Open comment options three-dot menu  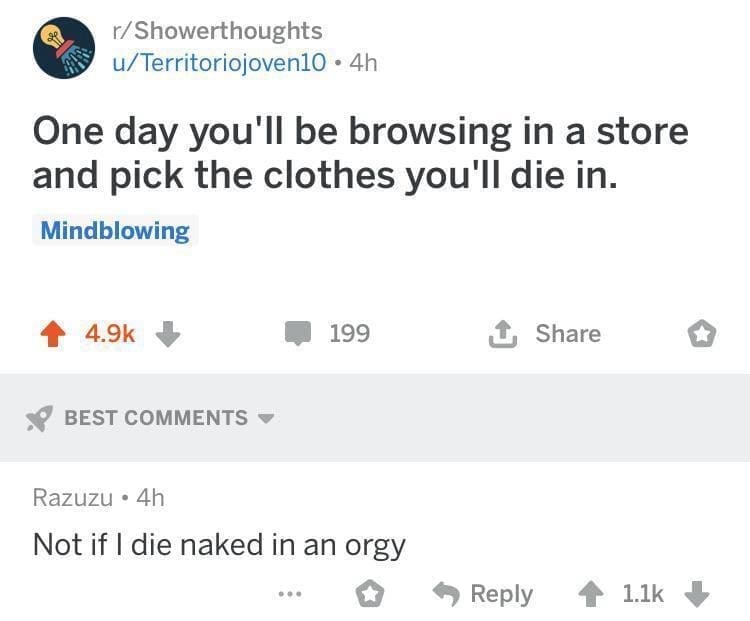coord(289,594)
